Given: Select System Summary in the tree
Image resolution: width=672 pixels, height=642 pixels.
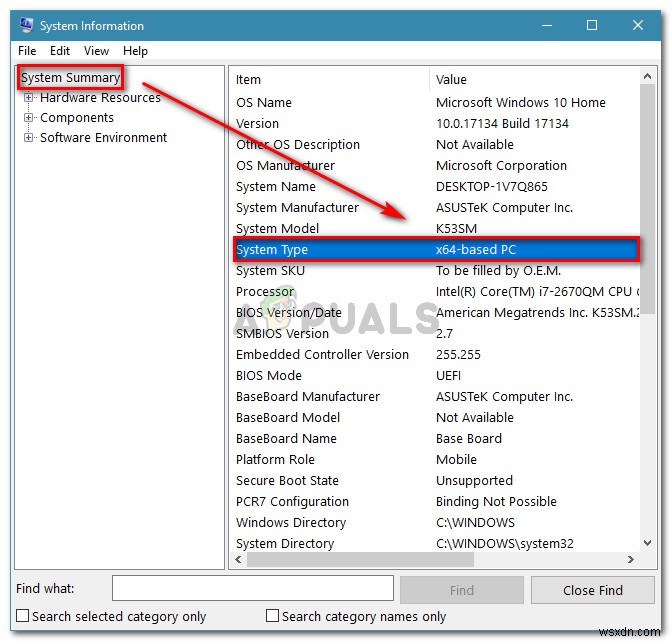Looking at the screenshot, I should (71, 78).
